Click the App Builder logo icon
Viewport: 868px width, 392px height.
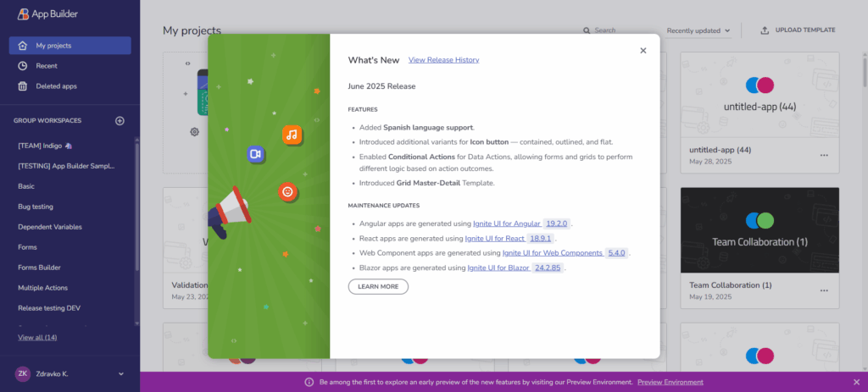coord(23,14)
